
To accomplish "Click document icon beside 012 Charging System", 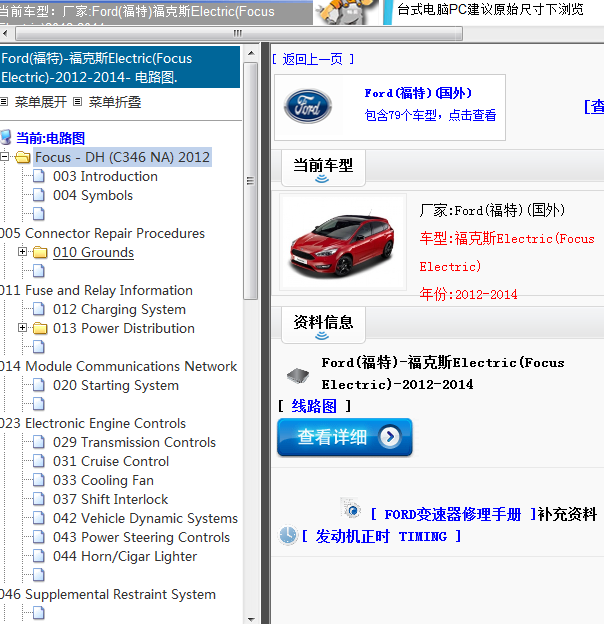I will (39, 309).
